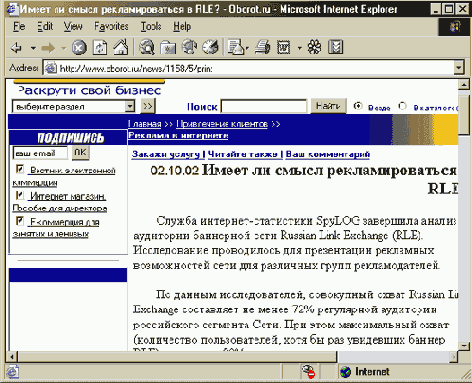Click horizontal scrollbar right arrow

(453, 357)
